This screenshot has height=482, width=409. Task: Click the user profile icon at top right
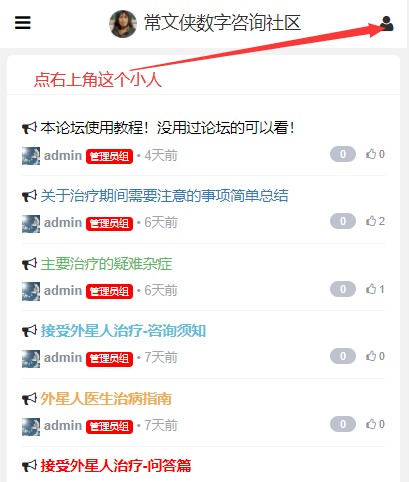point(386,23)
